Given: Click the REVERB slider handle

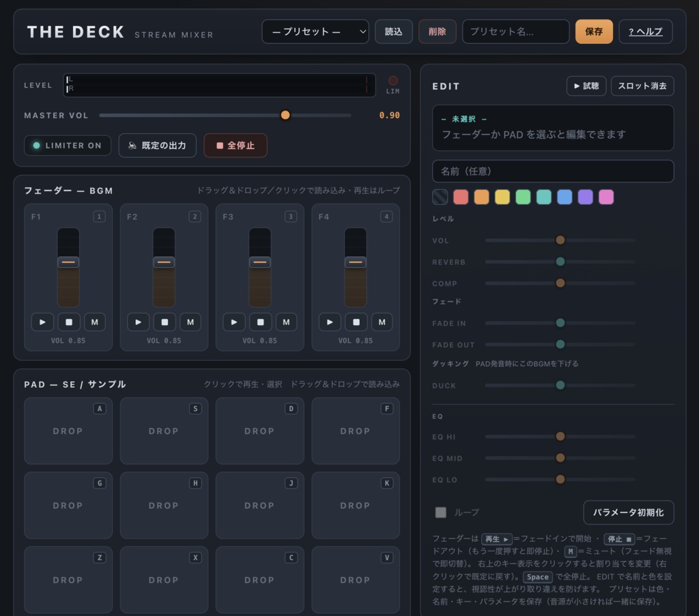Looking at the screenshot, I should coord(560,262).
